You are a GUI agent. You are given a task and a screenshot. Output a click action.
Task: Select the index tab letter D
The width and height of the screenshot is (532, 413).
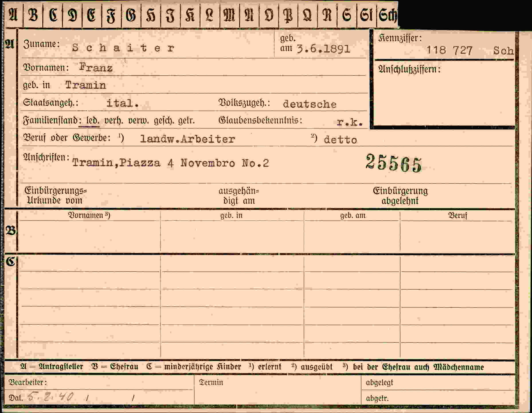(x=72, y=15)
